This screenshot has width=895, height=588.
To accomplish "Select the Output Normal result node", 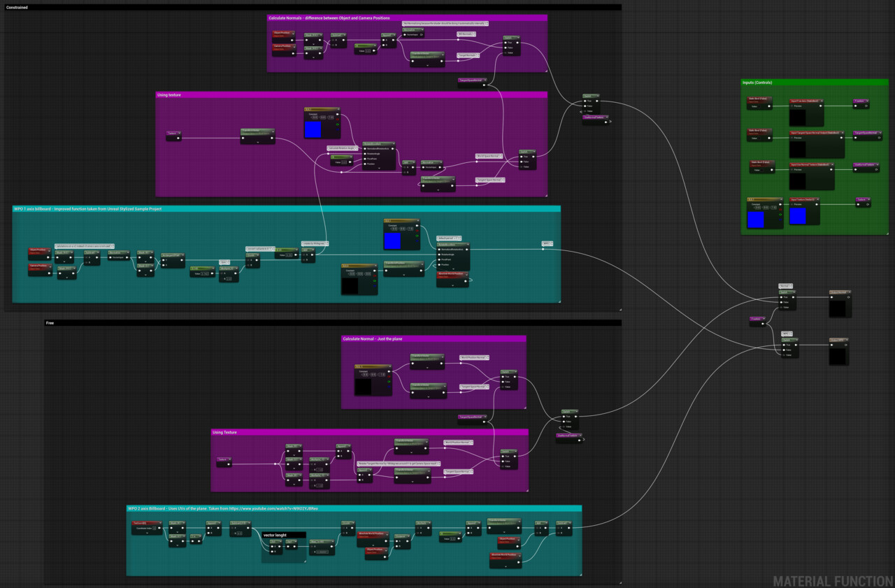I will [x=838, y=292].
